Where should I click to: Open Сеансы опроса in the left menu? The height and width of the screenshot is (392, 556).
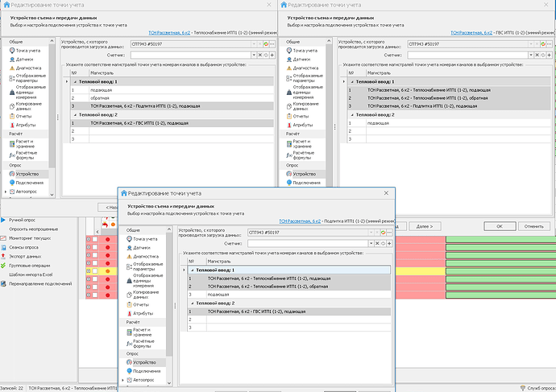23,248
